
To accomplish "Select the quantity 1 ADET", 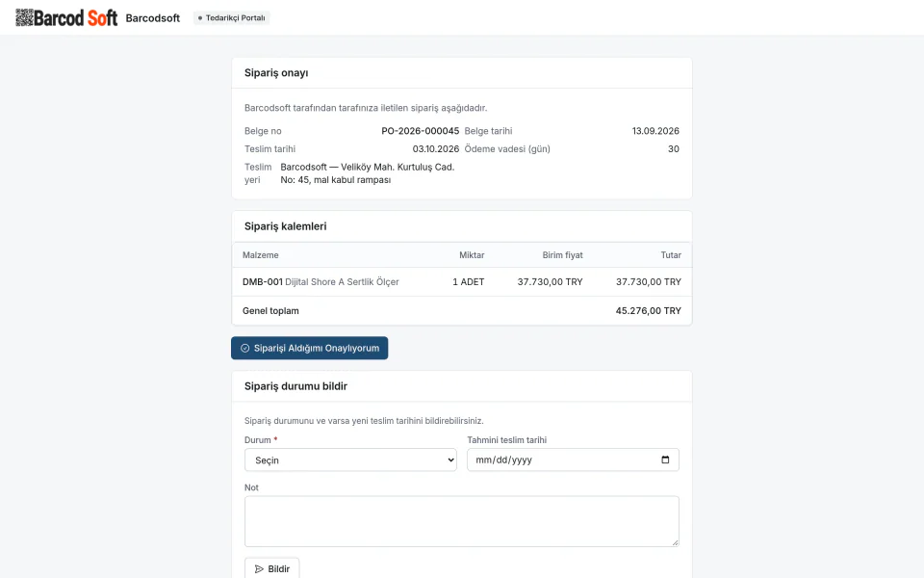I will pos(469,282).
